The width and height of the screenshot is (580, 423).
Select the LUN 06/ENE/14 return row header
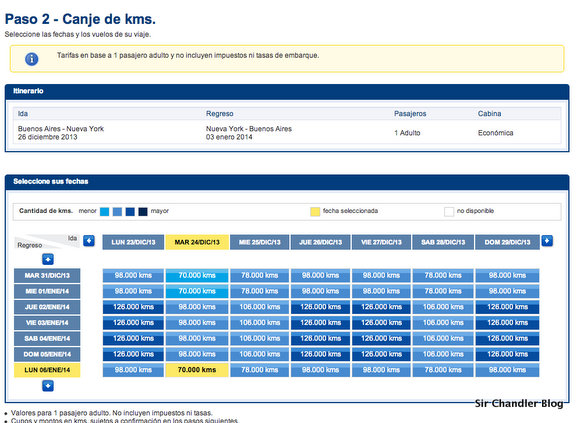pos(47,370)
